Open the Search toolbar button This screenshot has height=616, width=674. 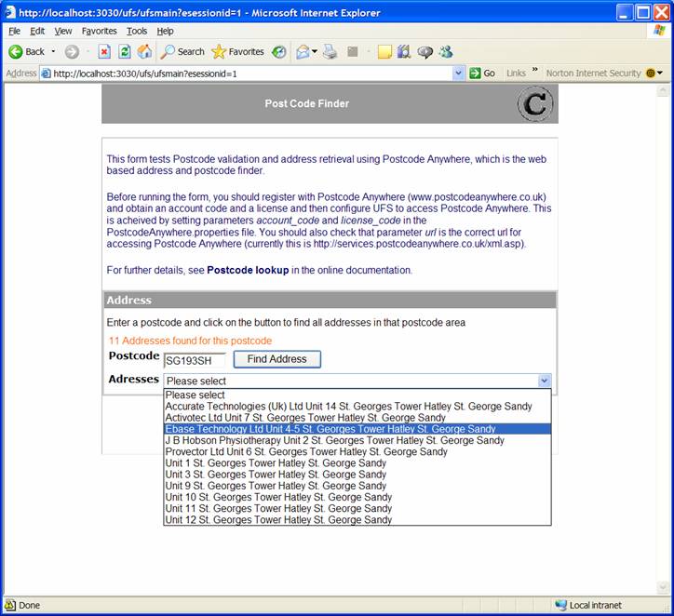tap(182, 51)
